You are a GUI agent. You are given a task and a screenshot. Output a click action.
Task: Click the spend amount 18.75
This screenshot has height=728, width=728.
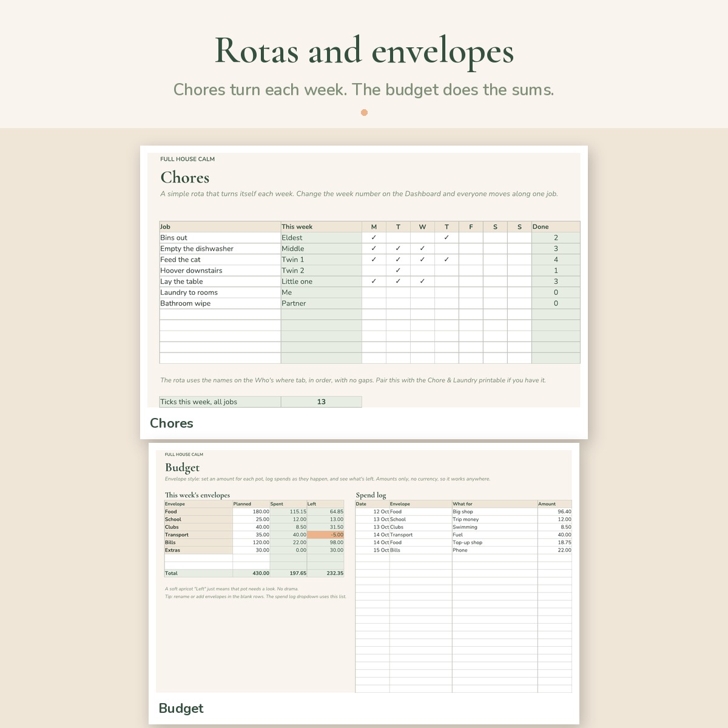(x=554, y=543)
